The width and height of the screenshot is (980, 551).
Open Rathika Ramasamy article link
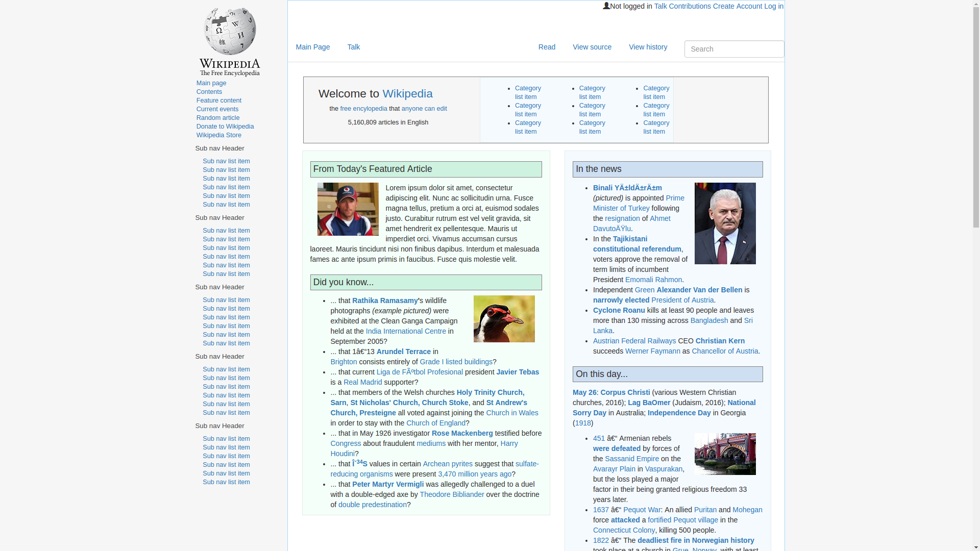(385, 300)
